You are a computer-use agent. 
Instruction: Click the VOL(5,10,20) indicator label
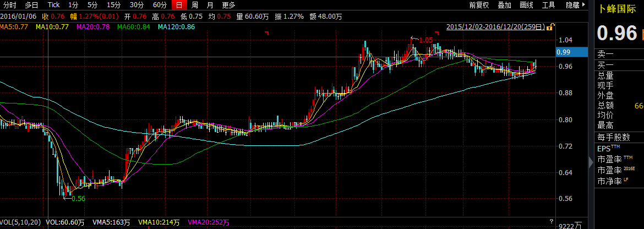pyautogui.click(x=21, y=222)
